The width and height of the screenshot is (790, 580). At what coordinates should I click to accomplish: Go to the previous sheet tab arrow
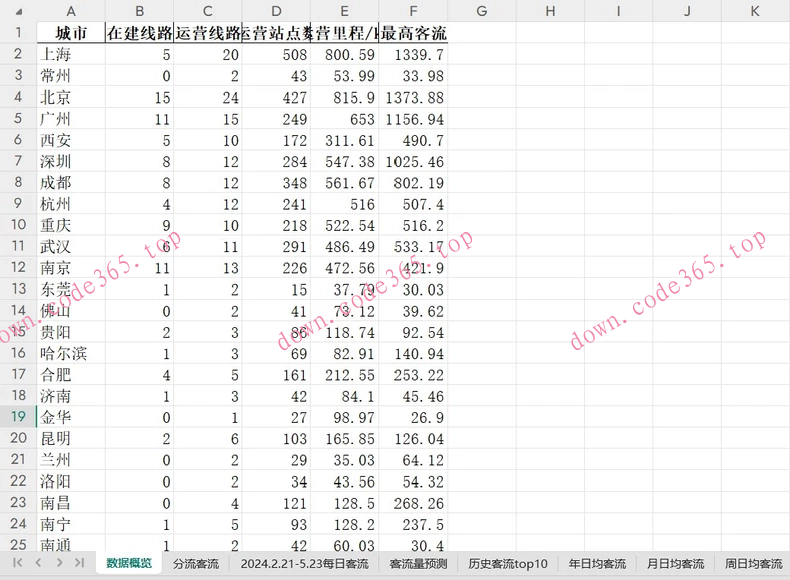point(38,562)
